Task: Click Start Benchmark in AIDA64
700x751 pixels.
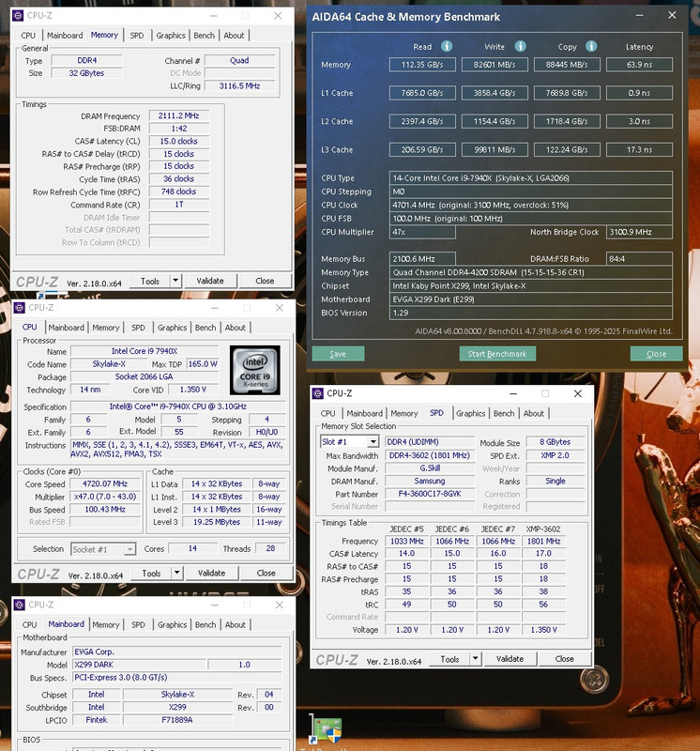Action: point(497,354)
